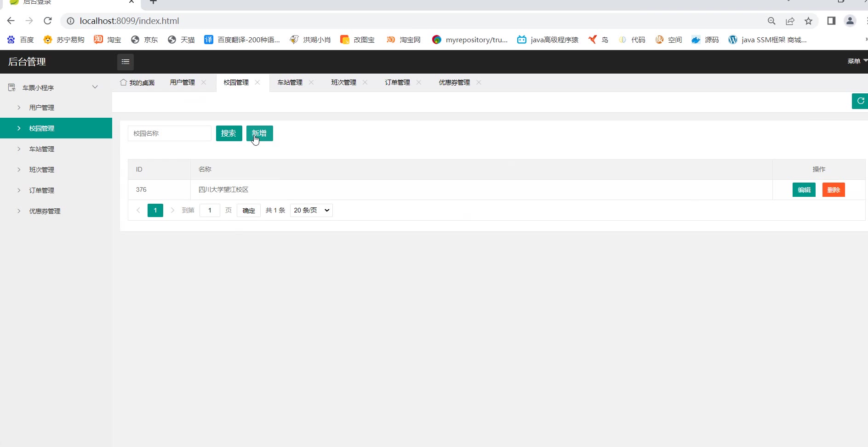This screenshot has width=868, height=447.
Task: Click the 新增 button
Action: point(260,133)
